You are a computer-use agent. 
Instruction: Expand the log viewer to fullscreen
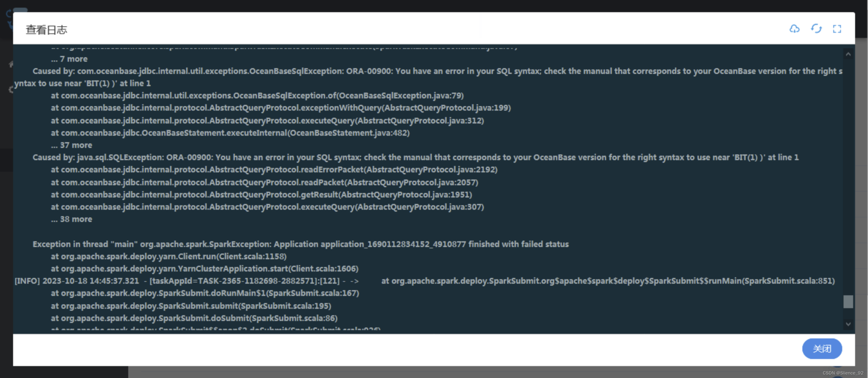(837, 29)
